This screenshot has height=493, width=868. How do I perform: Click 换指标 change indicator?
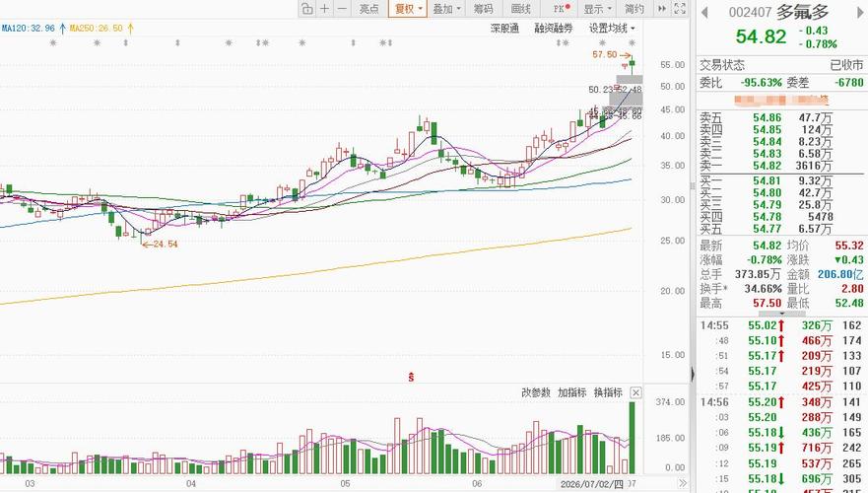pyautogui.click(x=608, y=392)
